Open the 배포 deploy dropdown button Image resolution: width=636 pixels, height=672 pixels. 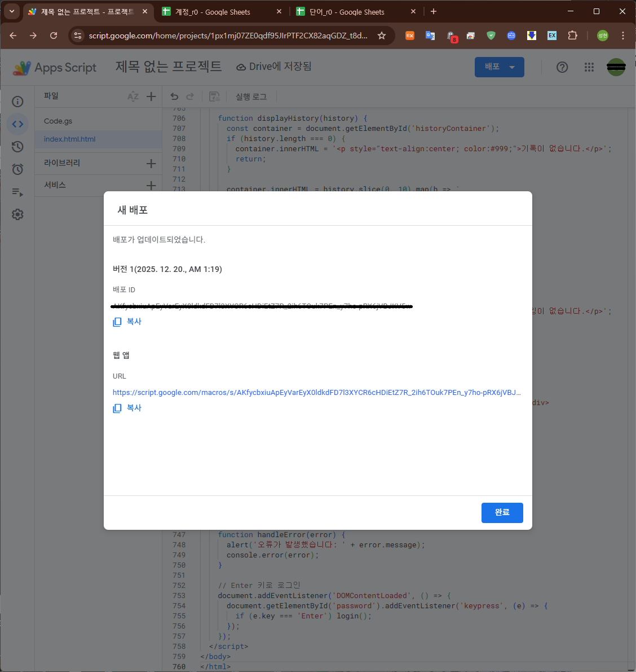coord(500,67)
